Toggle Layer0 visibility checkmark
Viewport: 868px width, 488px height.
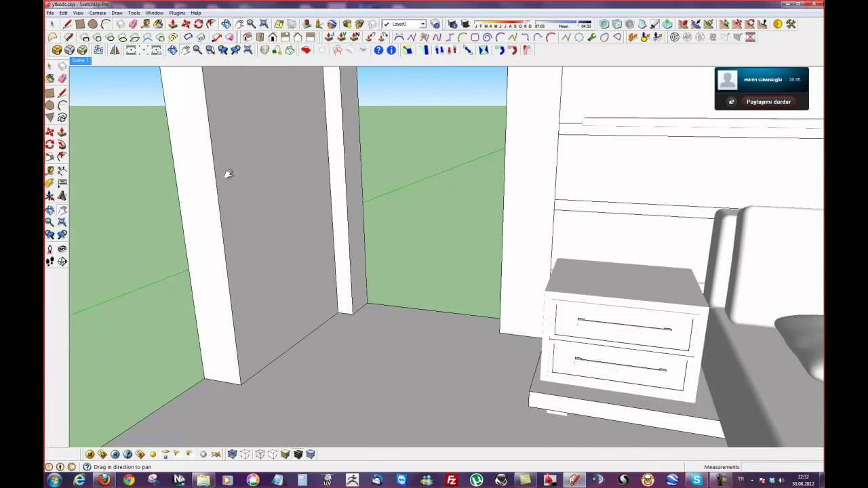(387, 24)
